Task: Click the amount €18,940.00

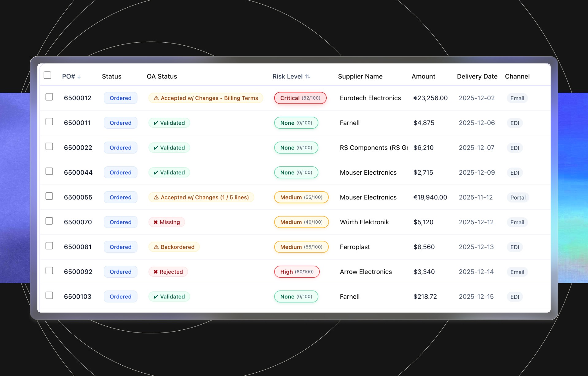Action: coord(430,197)
